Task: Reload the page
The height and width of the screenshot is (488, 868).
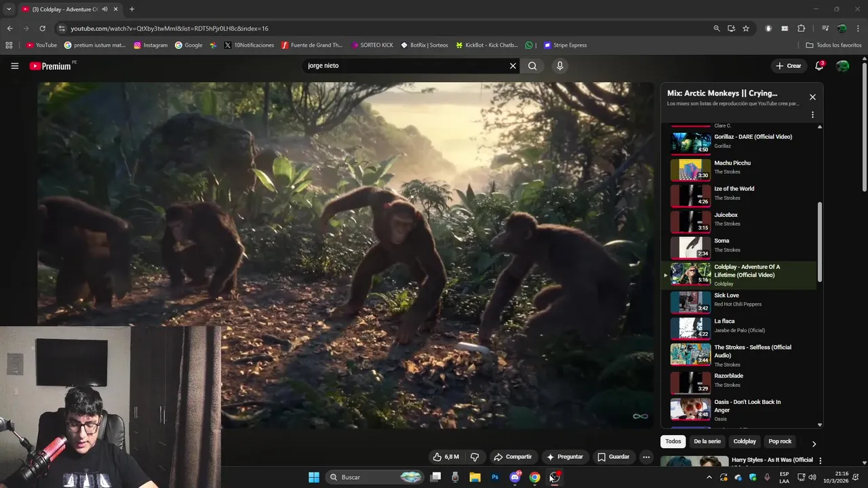Action: point(42,28)
